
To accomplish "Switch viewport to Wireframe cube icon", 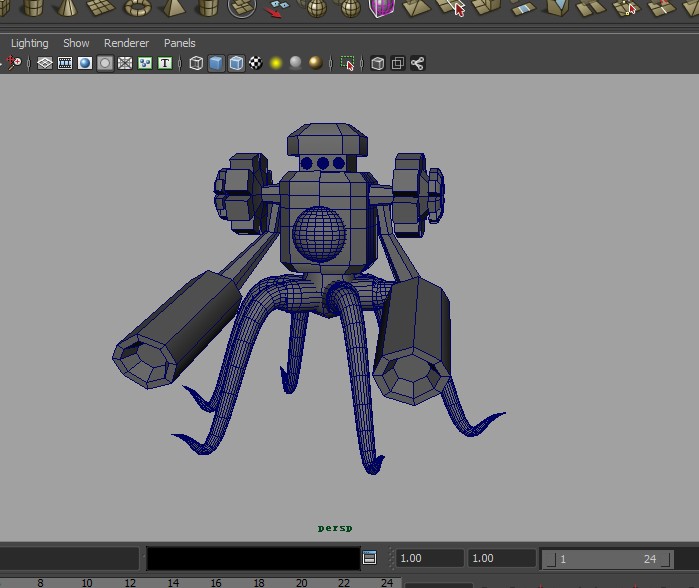I will (x=196, y=63).
